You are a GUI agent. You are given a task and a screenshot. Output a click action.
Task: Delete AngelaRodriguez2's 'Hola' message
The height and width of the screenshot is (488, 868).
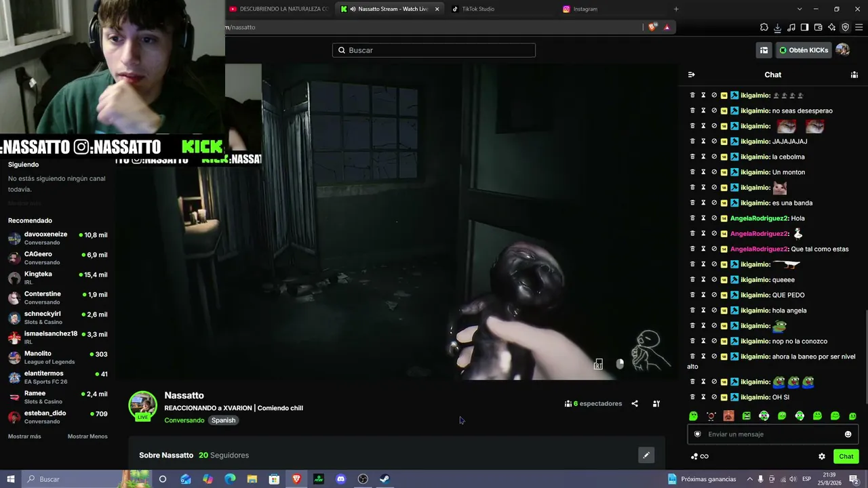tap(692, 218)
